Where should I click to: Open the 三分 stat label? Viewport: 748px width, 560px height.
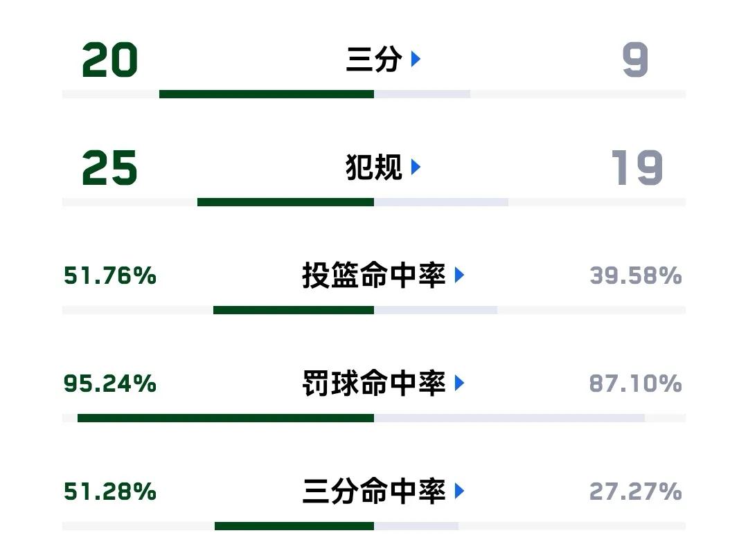point(374,59)
